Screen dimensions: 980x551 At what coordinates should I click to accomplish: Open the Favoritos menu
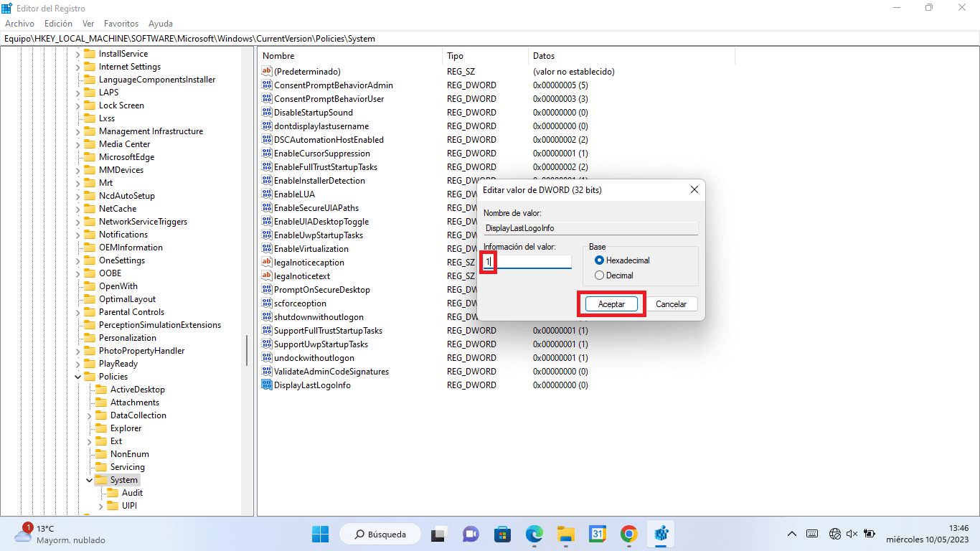(121, 24)
